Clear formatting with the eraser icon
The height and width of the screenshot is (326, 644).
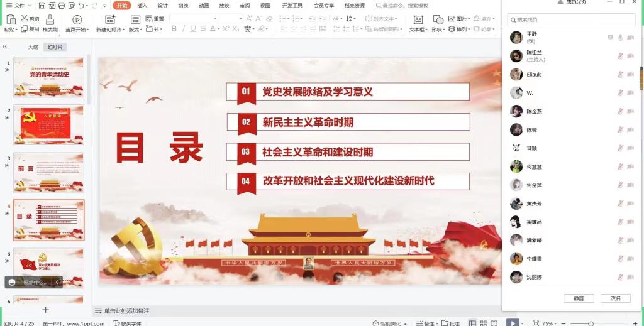tap(269, 18)
